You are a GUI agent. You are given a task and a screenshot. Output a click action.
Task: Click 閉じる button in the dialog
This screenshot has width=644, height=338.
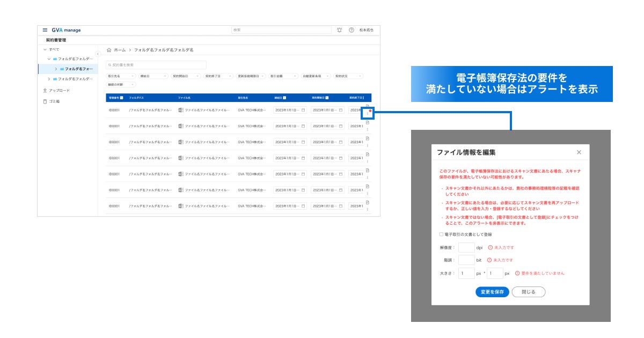tap(529, 292)
